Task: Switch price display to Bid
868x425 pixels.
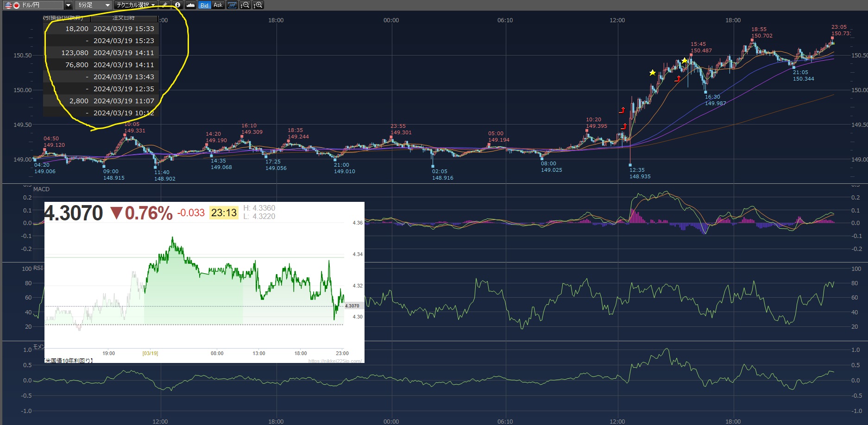Action: (x=204, y=5)
